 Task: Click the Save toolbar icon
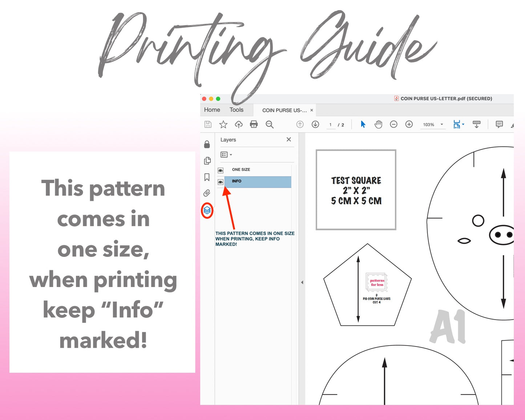pyautogui.click(x=207, y=124)
